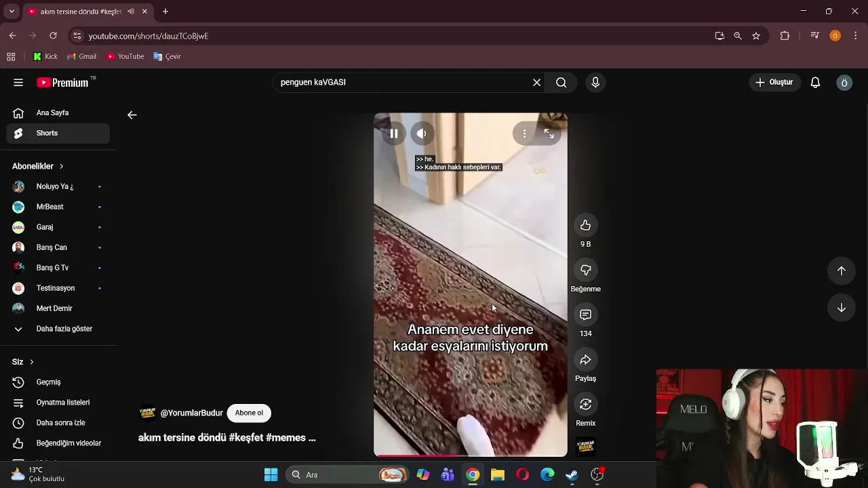Reload the page in Chrome

click(53, 36)
